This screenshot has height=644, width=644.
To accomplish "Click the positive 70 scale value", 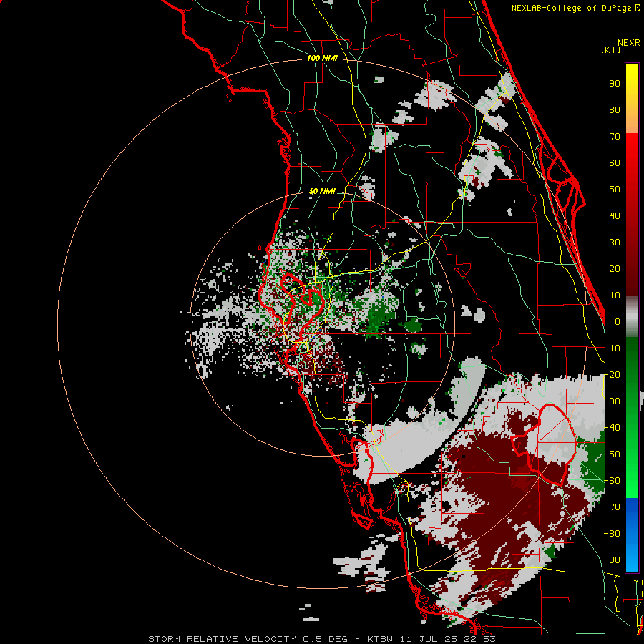I will pos(615,137).
